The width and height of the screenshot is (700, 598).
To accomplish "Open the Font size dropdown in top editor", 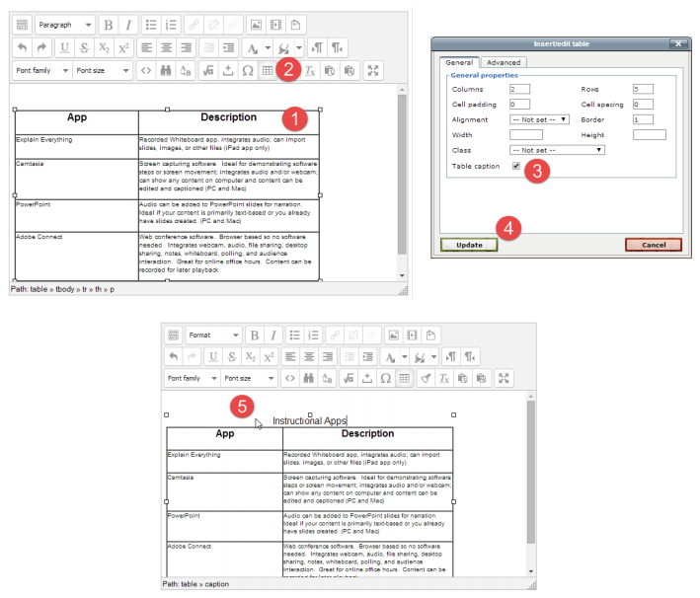I will [103, 70].
